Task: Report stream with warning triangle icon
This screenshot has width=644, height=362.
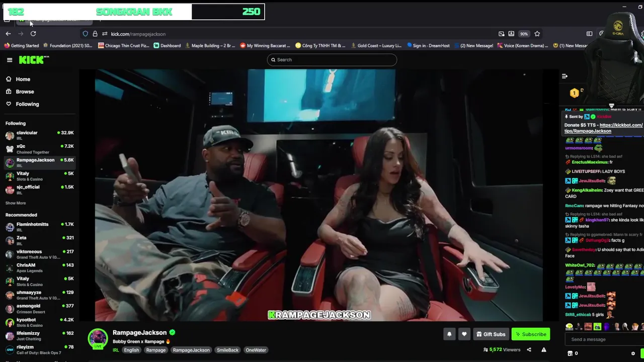Action: 544,349
